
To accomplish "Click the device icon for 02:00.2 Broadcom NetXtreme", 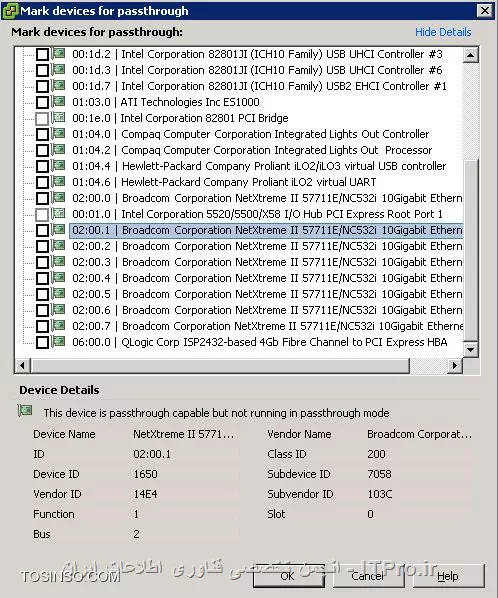I will (x=58, y=246).
